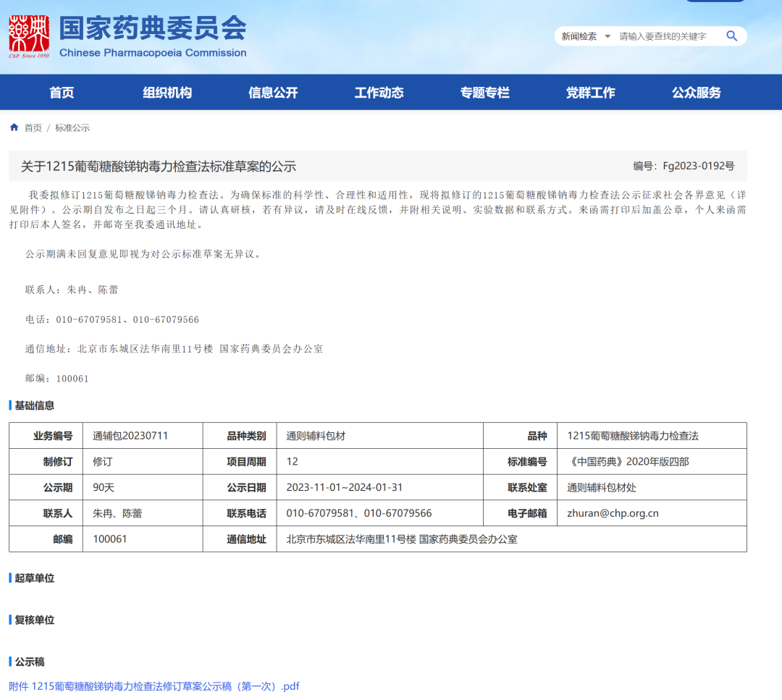Click the notice title 关于1215葡萄糖酸锑钠毒力检查法标准草案的公示
The image size is (782, 700).
point(159,166)
